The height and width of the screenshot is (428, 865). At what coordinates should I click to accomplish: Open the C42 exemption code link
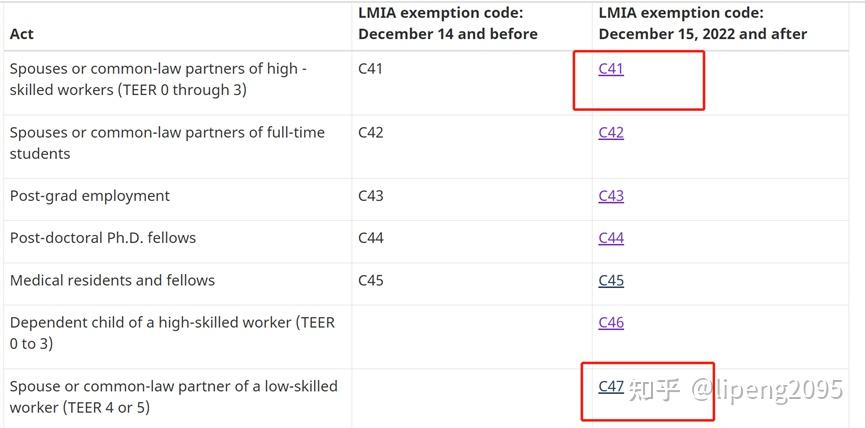click(611, 132)
